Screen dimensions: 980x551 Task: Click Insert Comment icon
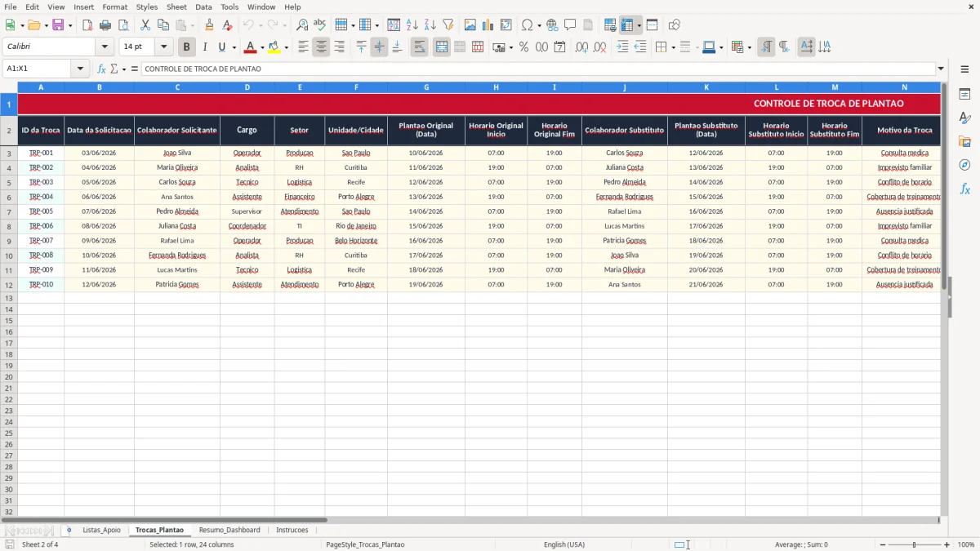[570, 25]
